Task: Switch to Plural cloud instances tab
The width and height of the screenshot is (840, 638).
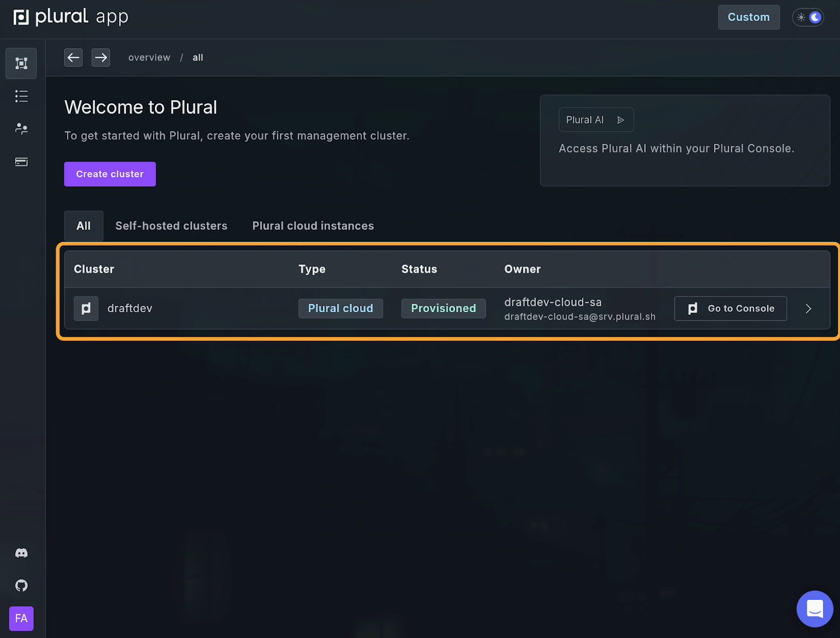Action: point(313,226)
